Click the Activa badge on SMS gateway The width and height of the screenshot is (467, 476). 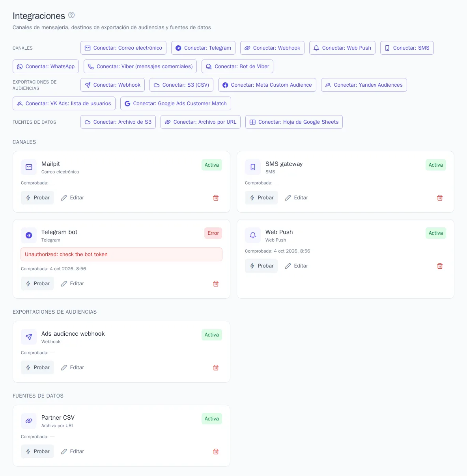coord(436,165)
